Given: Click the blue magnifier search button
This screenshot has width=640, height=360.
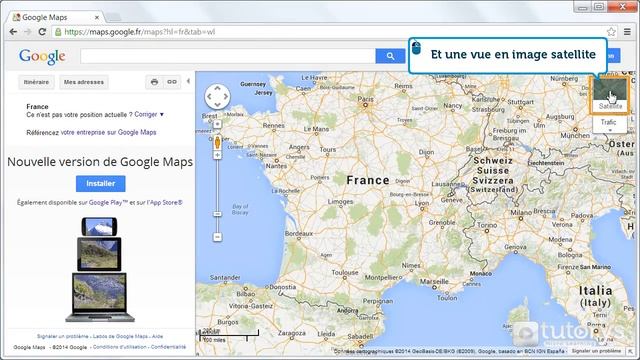Looking at the screenshot, I should coord(390,56).
